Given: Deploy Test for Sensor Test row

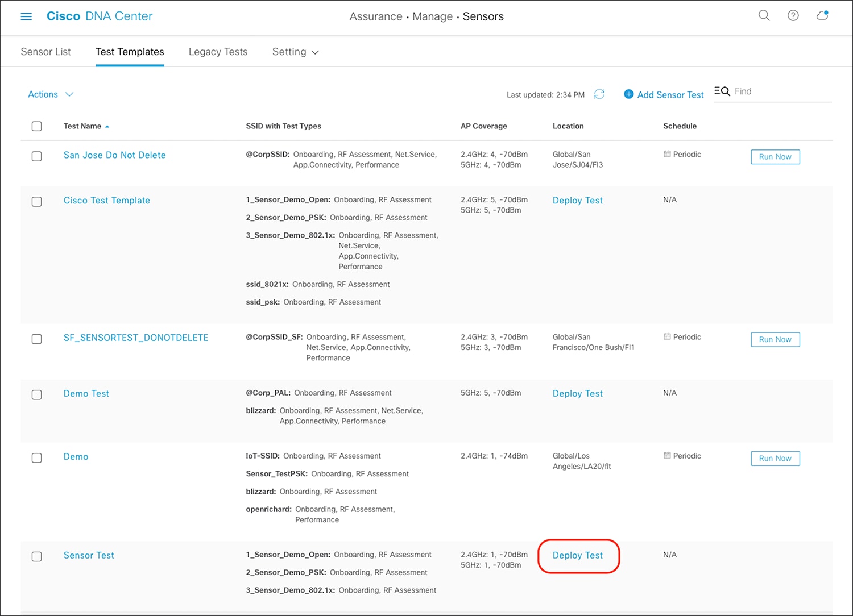Looking at the screenshot, I should [577, 556].
